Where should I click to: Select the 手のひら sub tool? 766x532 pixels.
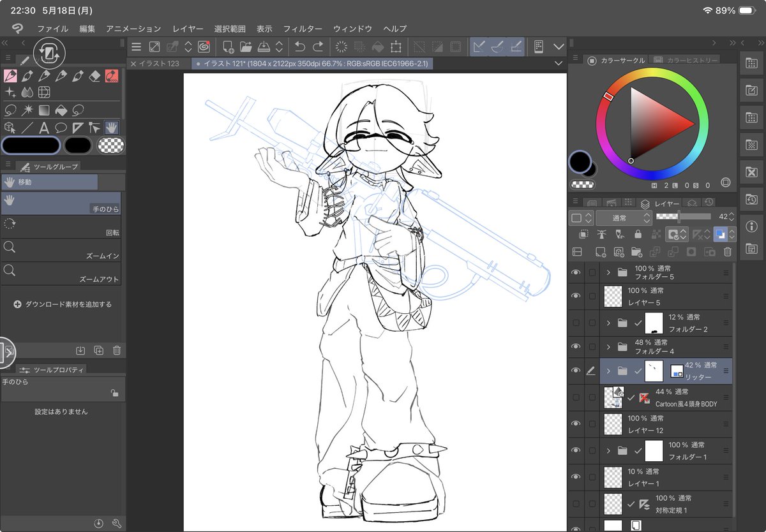(x=60, y=203)
